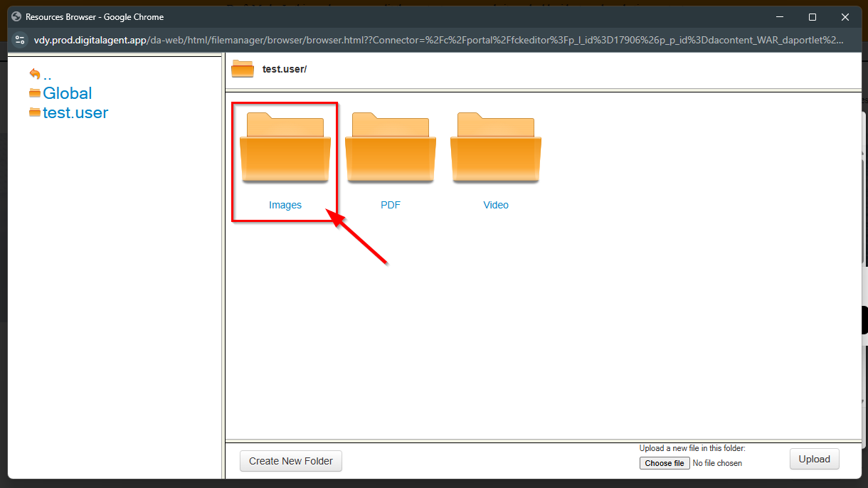Open the Images folder icon
868x488 pixels.
[285, 147]
